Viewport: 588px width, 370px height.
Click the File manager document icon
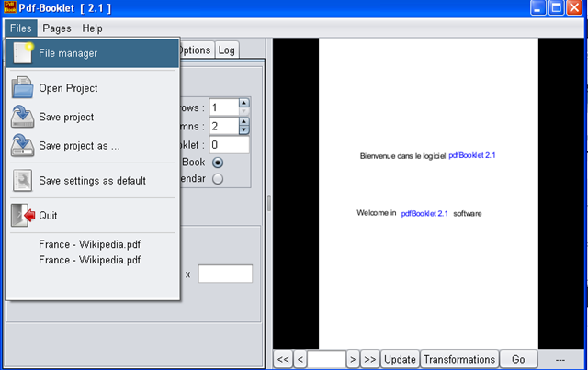22,53
